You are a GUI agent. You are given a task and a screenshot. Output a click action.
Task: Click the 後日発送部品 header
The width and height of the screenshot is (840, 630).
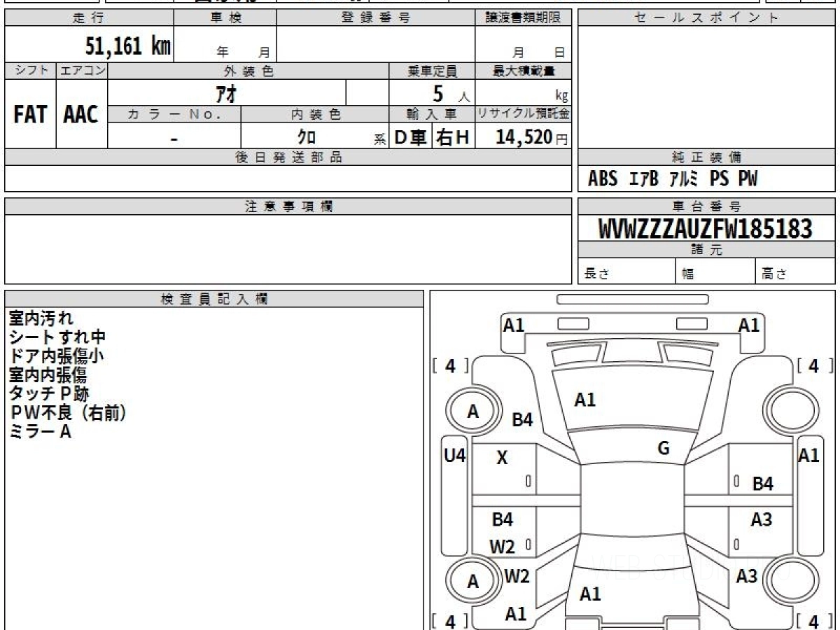pyautogui.click(x=288, y=157)
